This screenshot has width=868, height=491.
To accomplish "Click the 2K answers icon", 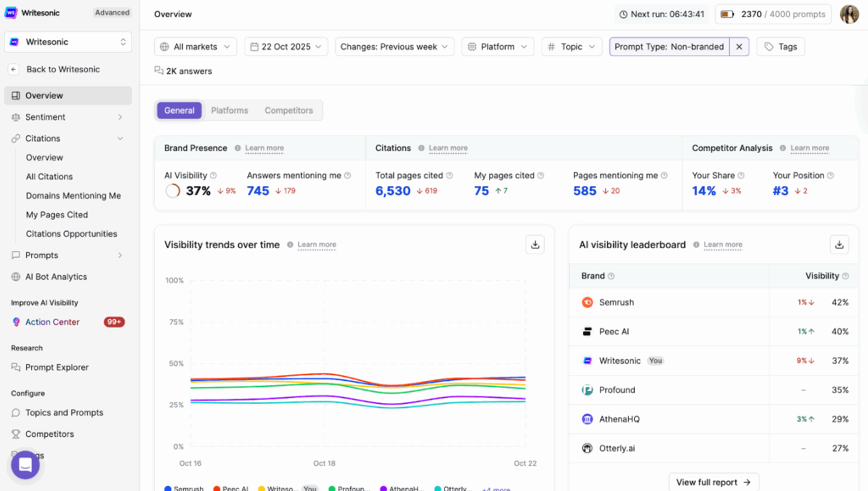I will tap(159, 71).
